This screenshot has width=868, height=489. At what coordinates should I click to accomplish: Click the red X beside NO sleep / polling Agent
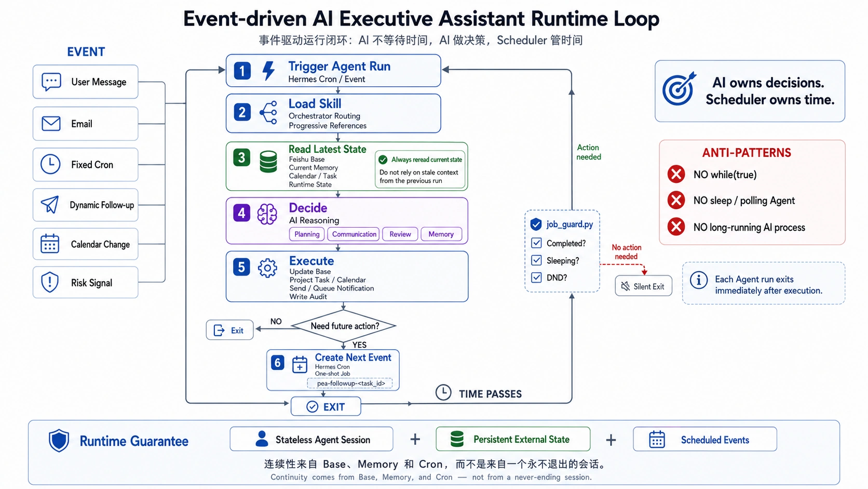point(676,200)
